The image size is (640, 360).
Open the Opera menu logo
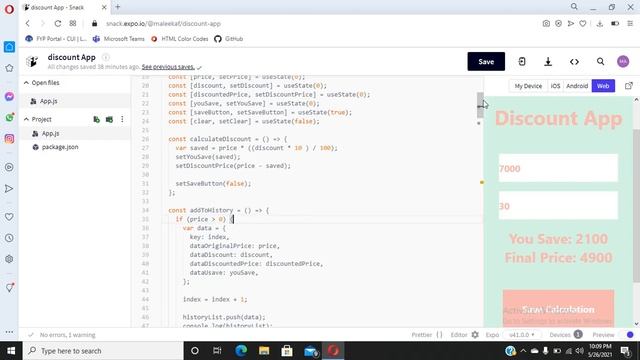pos(9,9)
